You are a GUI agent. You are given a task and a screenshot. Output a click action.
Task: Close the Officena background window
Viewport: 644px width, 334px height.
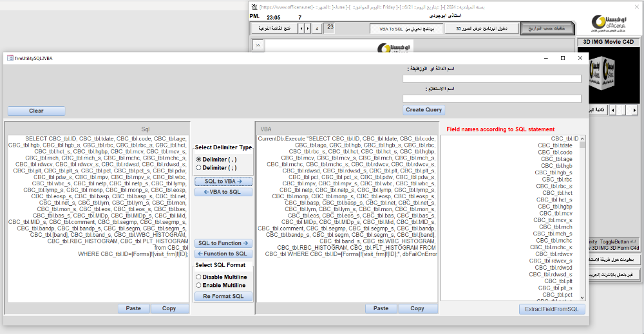[638, 7]
